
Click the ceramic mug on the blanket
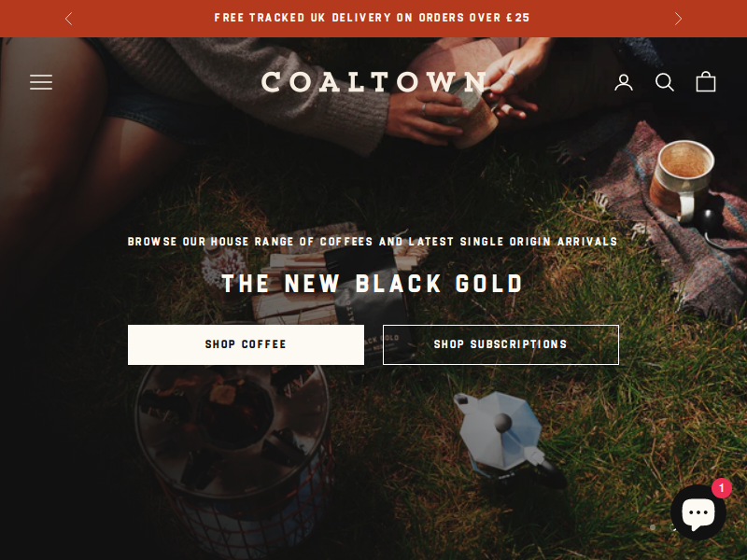pyautogui.click(x=683, y=179)
